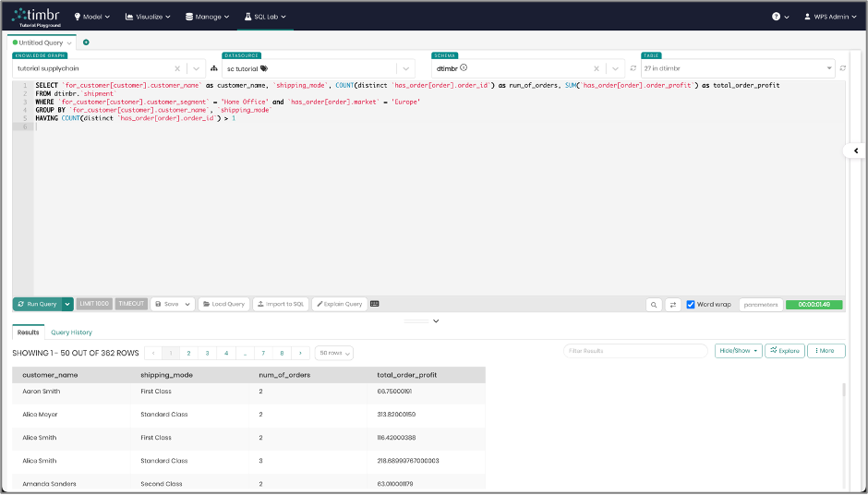Toggle the LIMIT 1000 setting
Viewport: 868px width, 495px height.
[94, 304]
